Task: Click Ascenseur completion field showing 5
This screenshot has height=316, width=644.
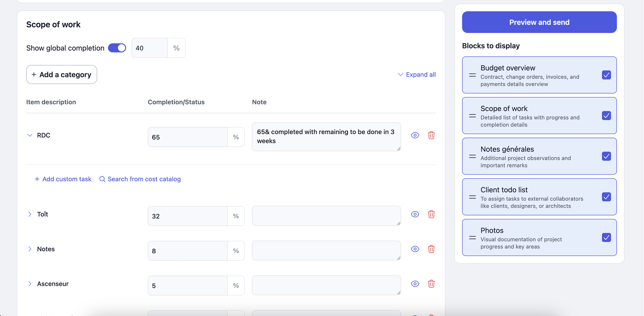Action: pyautogui.click(x=188, y=286)
